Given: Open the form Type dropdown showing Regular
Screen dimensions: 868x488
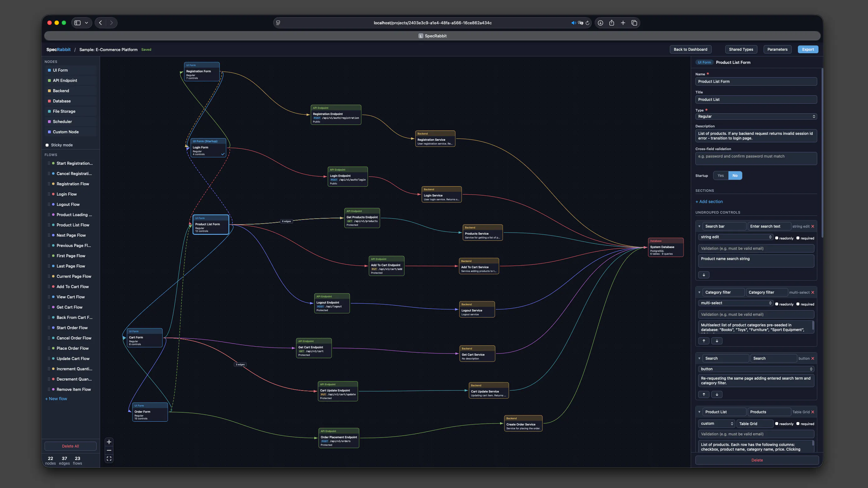Looking at the screenshot, I should 756,116.
